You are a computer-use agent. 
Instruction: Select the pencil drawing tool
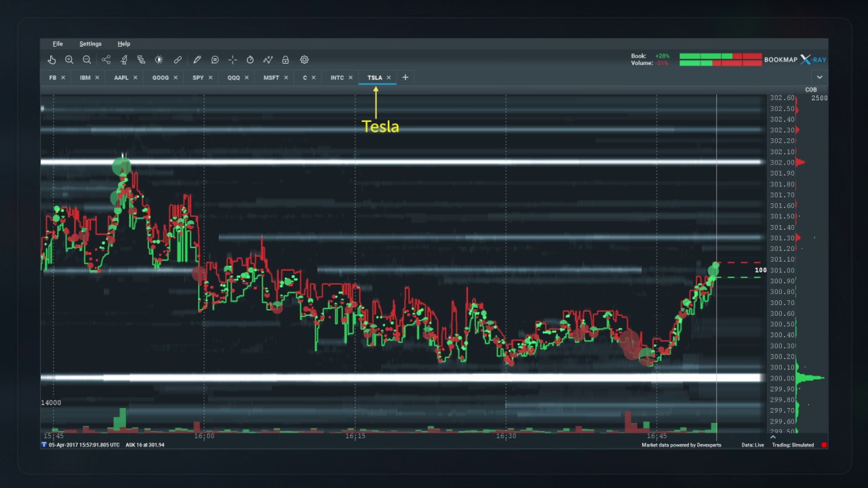tap(197, 60)
